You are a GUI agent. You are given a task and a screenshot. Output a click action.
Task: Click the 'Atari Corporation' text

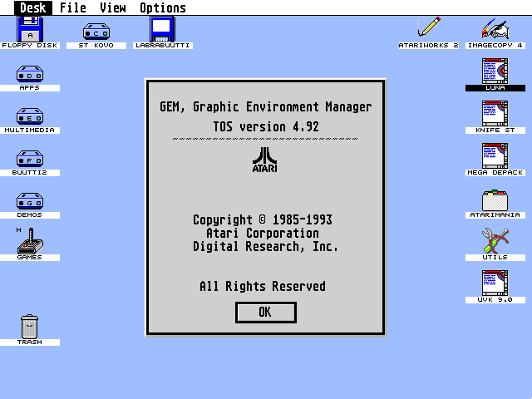[263, 234]
